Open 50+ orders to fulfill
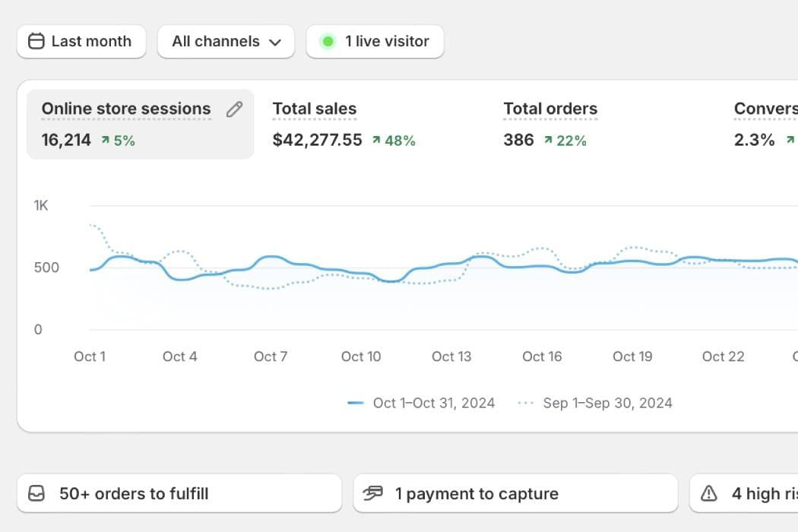 (x=179, y=494)
